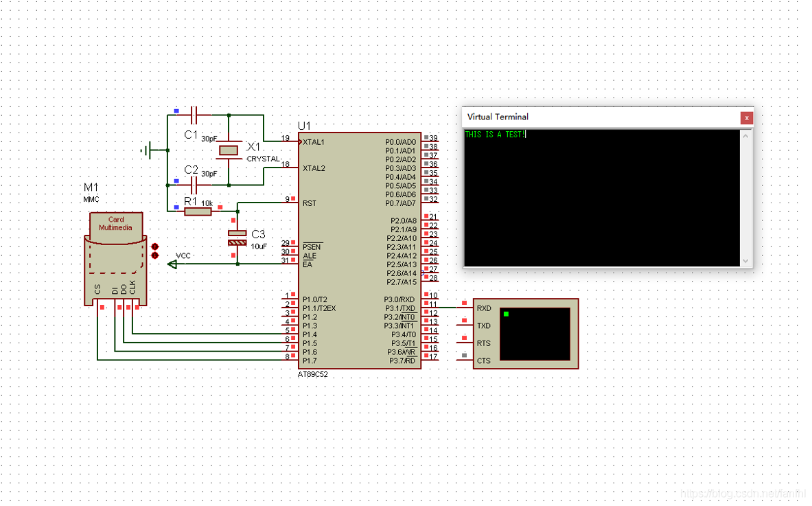Click the ground terminal symbol
Screen dimensions: 812x506
click(146, 150)
